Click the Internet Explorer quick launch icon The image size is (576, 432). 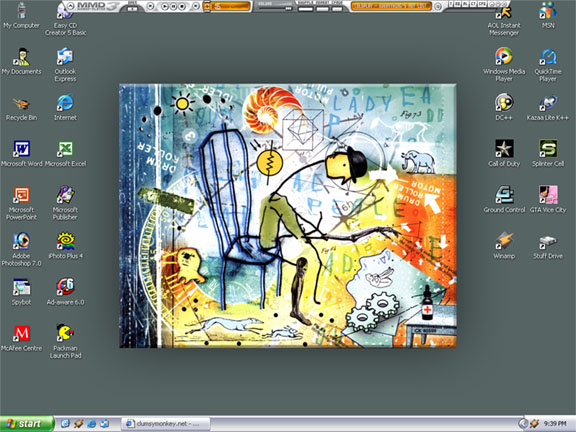tap(91, 424)
